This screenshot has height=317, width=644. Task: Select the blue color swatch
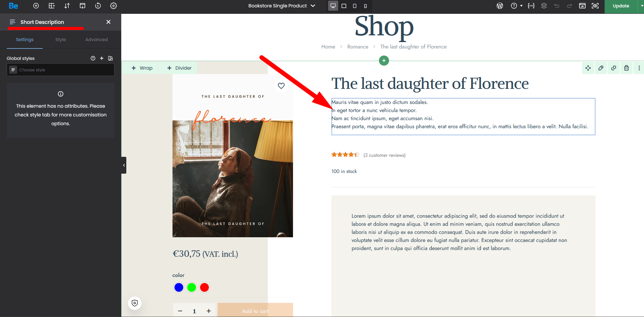pyautogui.click(x=179, y=287)
